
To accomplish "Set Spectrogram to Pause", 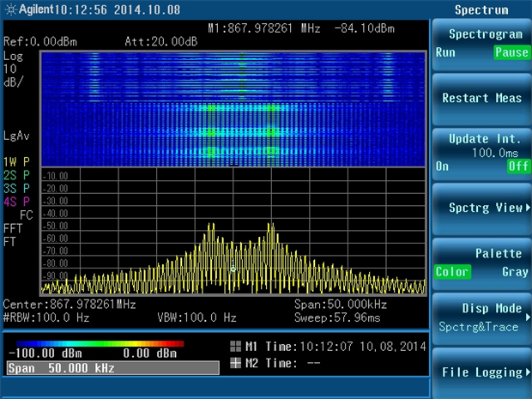I will (511, 52).
